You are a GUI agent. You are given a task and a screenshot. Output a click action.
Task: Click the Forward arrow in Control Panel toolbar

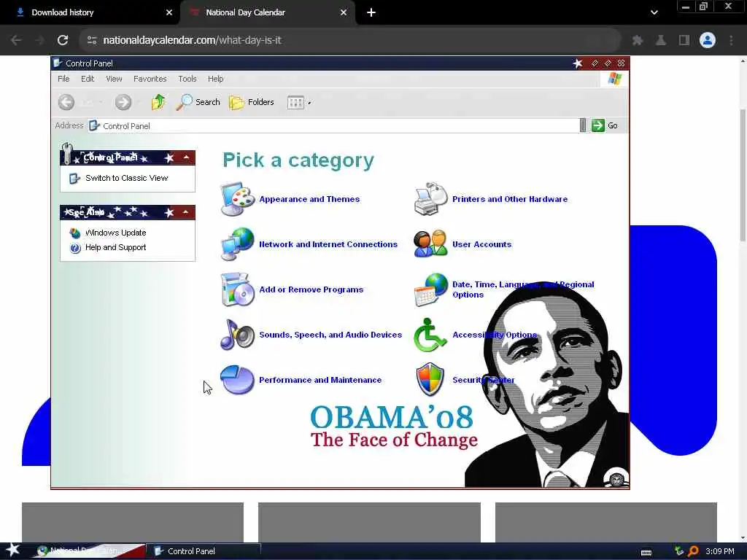click(123, 102)
